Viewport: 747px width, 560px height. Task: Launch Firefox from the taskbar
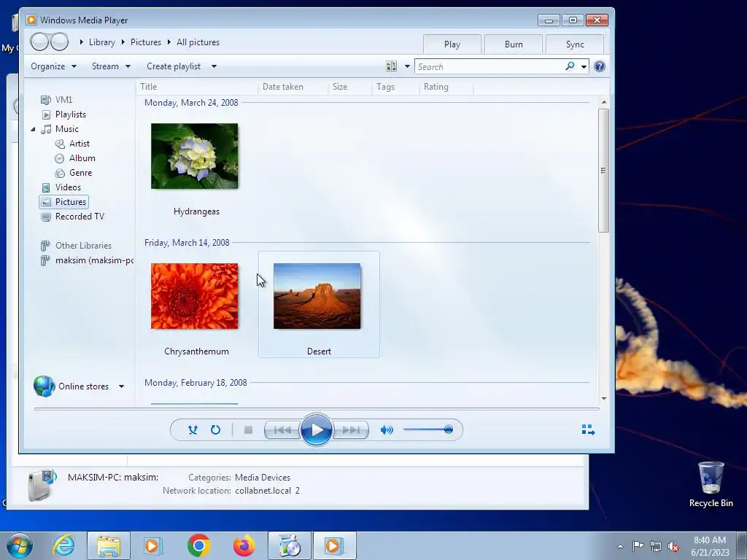[244, 545]
